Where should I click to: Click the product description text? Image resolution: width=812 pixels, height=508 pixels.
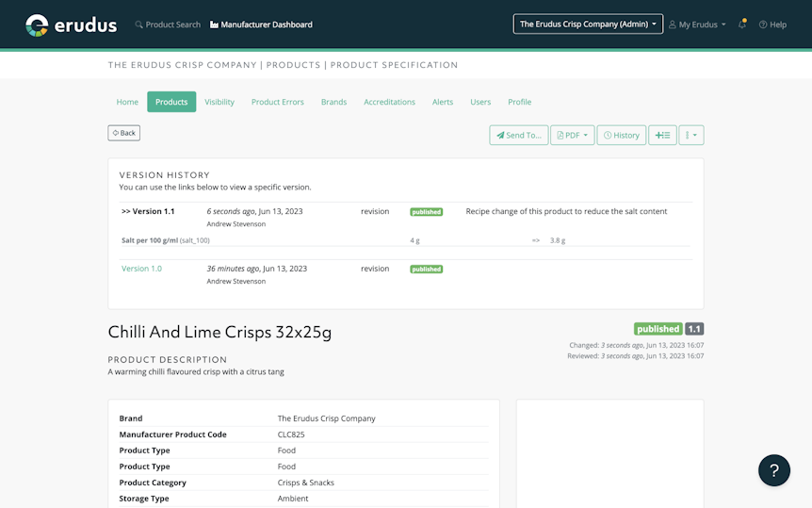196,371
